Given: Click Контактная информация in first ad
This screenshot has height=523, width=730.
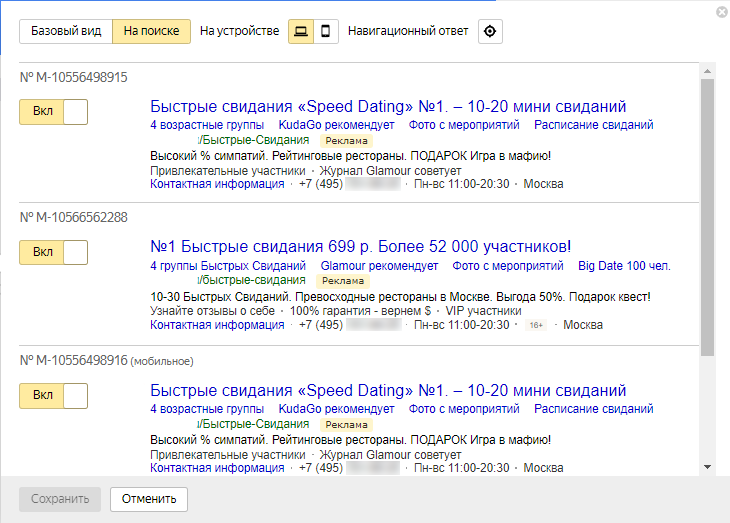Looking at the screenshot, I should 217,184.
